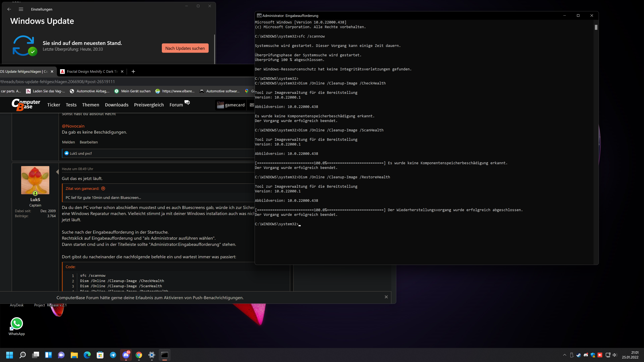Go back in the Settings window

pyautogui.click(x=9, y=9)
